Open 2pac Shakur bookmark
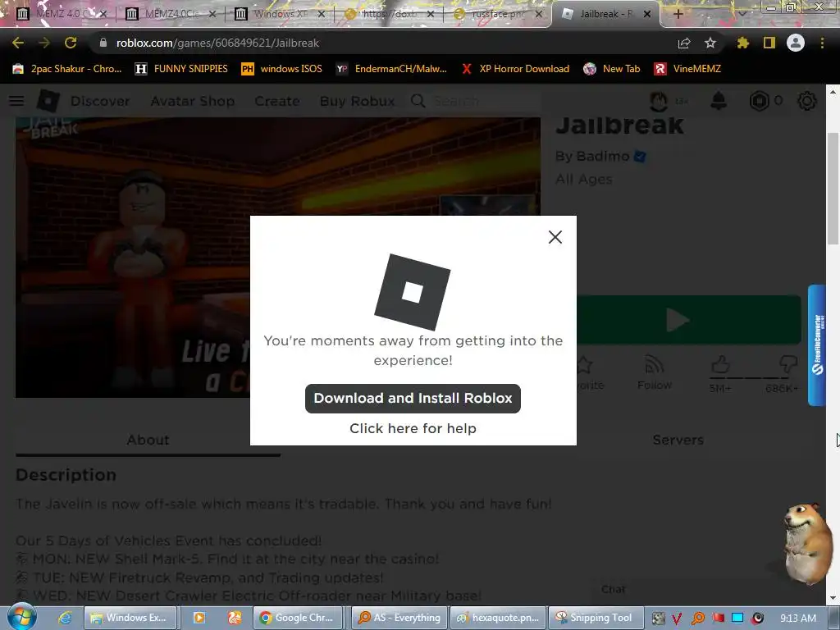 pos(67,69)
